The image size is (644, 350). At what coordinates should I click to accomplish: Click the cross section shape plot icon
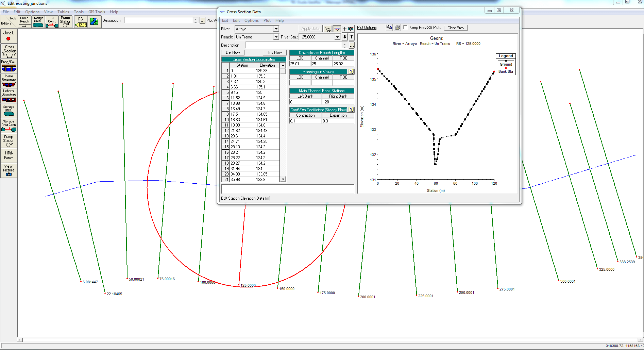point(337,29)
